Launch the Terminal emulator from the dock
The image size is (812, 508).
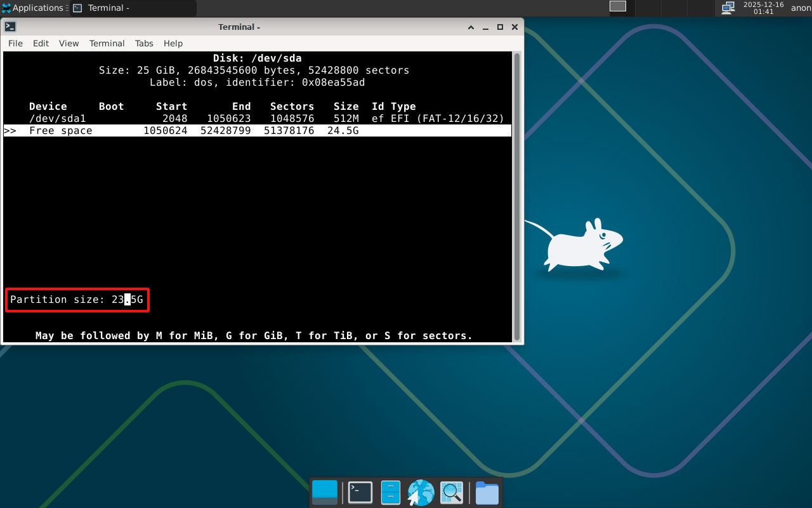click(360, 492)
